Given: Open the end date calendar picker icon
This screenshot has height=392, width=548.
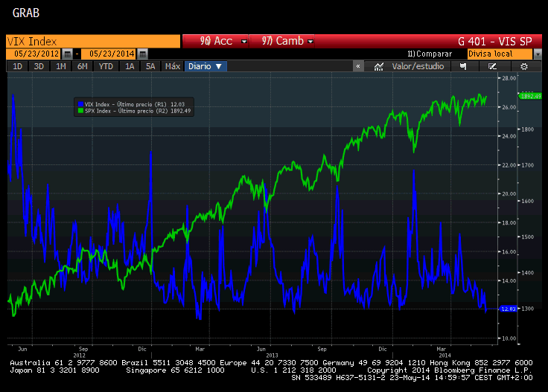Looking at the screenshot, I should (x=142, y=54).
